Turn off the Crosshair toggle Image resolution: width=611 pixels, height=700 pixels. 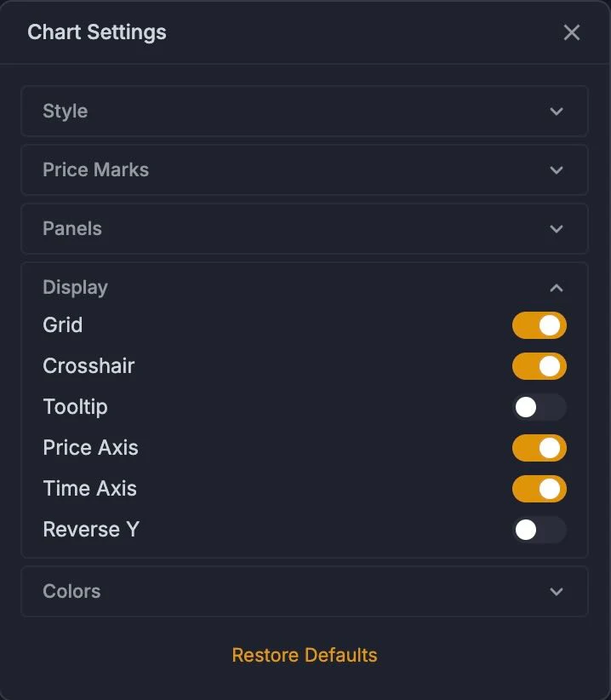coord(540,366)
